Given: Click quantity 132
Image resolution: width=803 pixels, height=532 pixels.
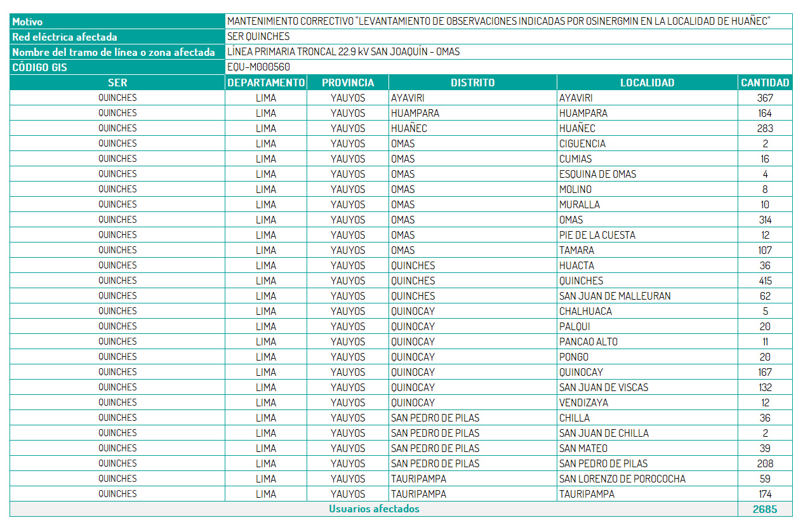Looking at the screenshot, I should click(x=765, y=387).
